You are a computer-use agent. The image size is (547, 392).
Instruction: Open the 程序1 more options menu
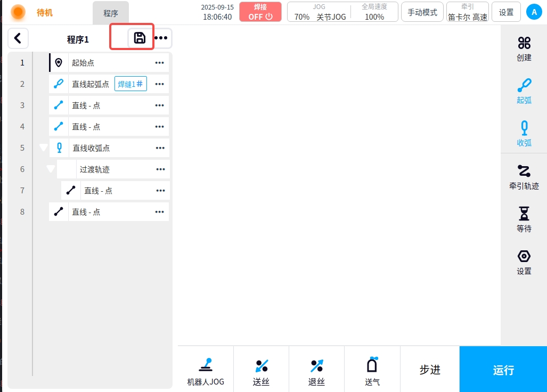(x=161, y=38)
